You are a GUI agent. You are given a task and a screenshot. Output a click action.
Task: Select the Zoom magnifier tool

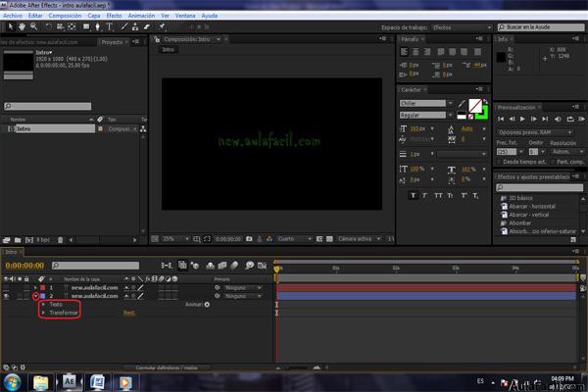tap(33, 26)
